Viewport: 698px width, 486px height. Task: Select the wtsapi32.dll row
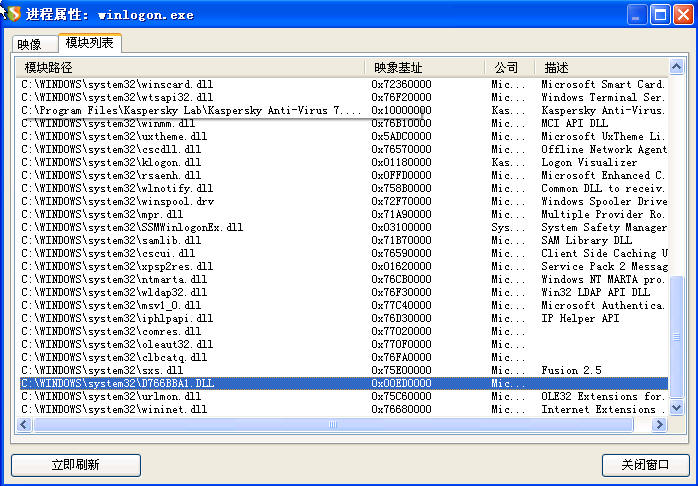click(x=344, y=97)
